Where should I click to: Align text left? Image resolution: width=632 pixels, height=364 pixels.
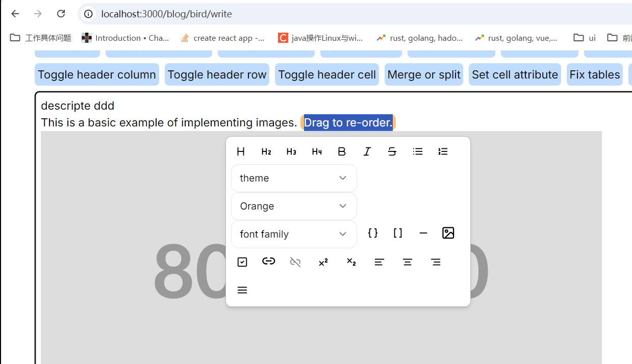tap(379, 262)
